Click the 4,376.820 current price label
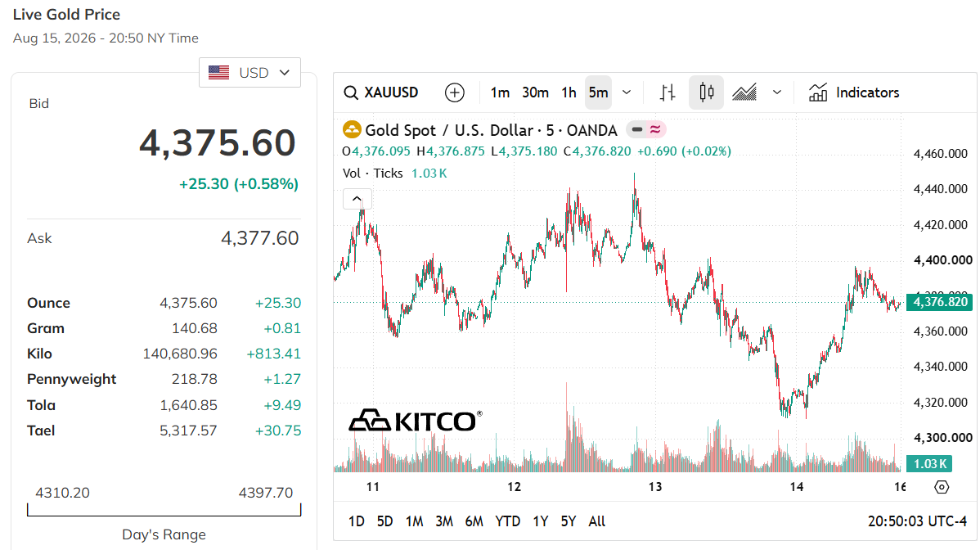This screenshot has width=980, height=550. click(x=940, y=302)
